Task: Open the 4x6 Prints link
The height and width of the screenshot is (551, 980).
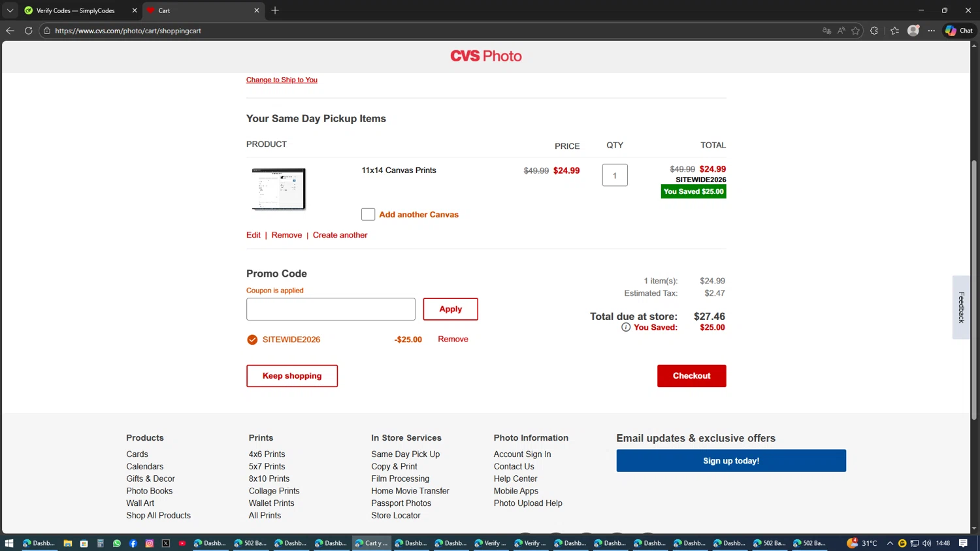Action: point(267,454)
